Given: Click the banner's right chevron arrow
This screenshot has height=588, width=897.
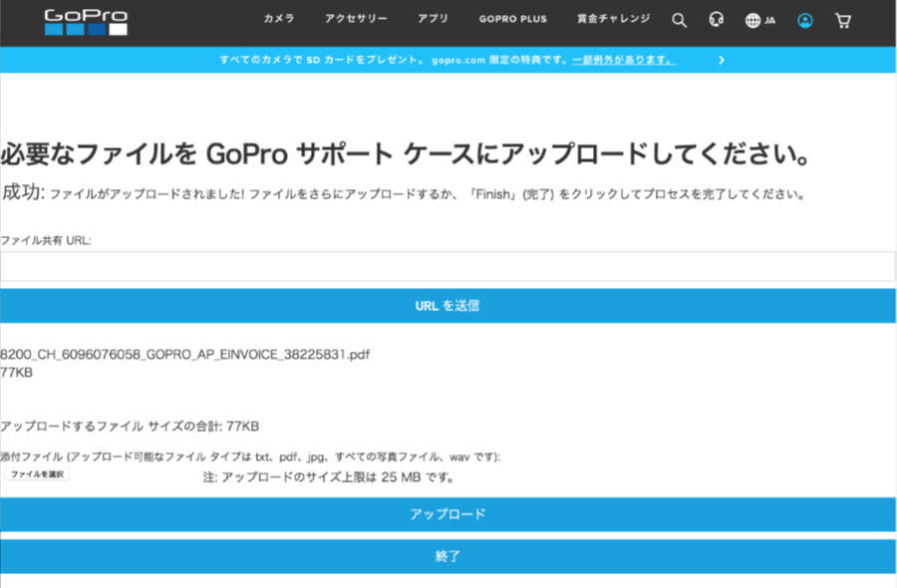Looking at the screenshot, I should pos(722,60).
